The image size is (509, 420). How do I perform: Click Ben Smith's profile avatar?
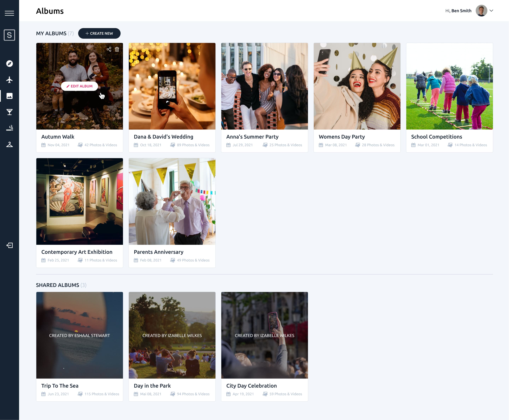click(x=481, y=11)
